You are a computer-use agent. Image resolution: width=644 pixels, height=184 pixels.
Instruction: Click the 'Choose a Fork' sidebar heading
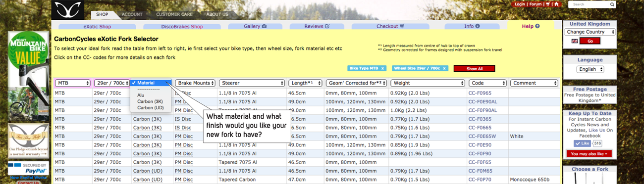(x=590, y=169)
